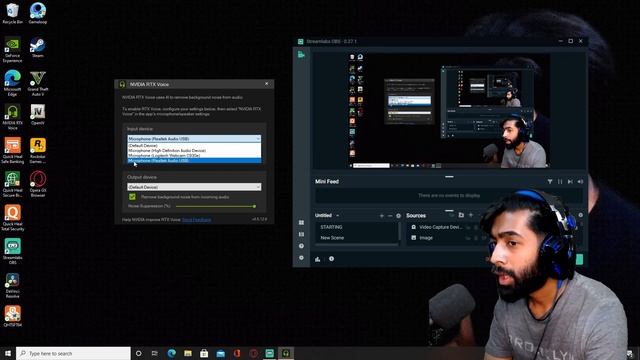Open the help icon in Streamlabs sidebar
This screenshot has width=640, height=360.
coord(301,246)
